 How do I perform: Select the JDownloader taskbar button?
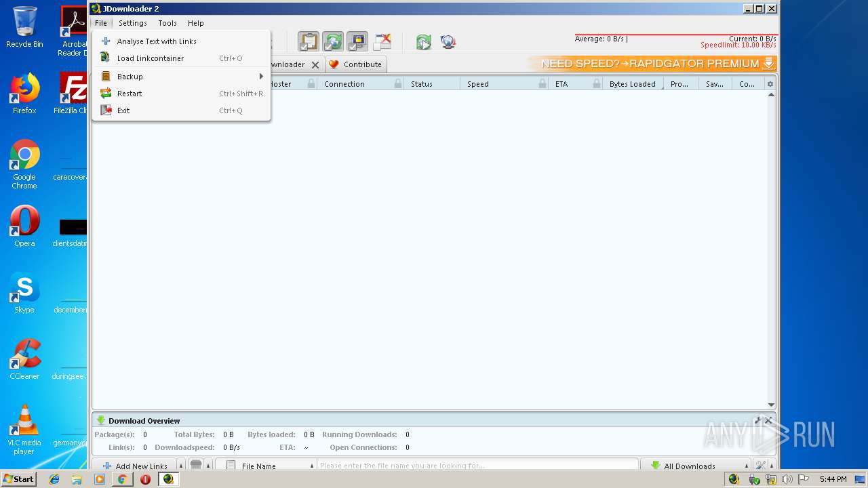[168, 479]
